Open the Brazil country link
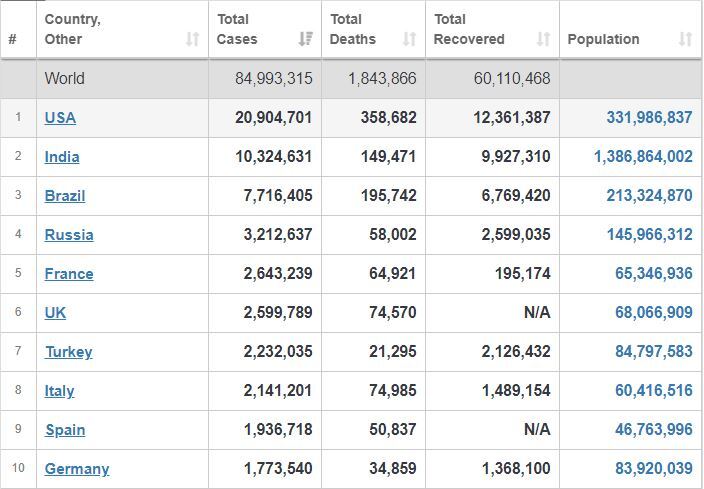This screenshot has height=489, width=704. click(65, 196)
